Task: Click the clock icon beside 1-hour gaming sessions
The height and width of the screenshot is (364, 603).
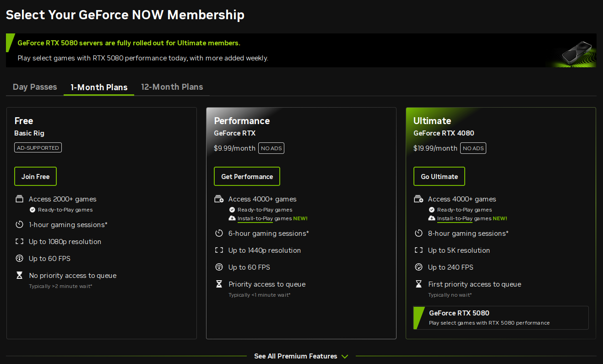Action: pos(19,225)
